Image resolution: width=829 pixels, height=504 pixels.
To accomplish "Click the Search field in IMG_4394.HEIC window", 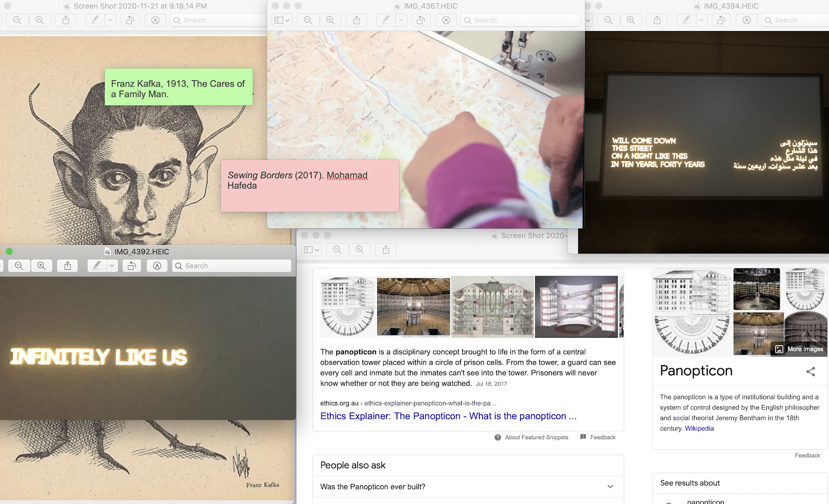I will 795,20.
